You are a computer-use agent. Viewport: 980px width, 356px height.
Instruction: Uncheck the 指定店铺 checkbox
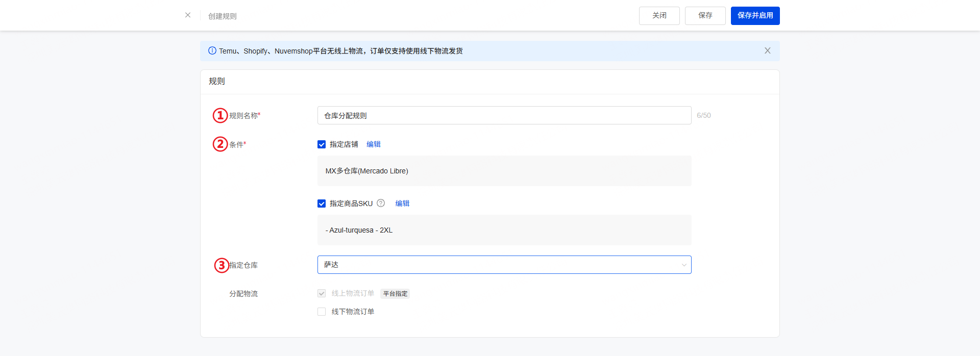click(322, 144)
